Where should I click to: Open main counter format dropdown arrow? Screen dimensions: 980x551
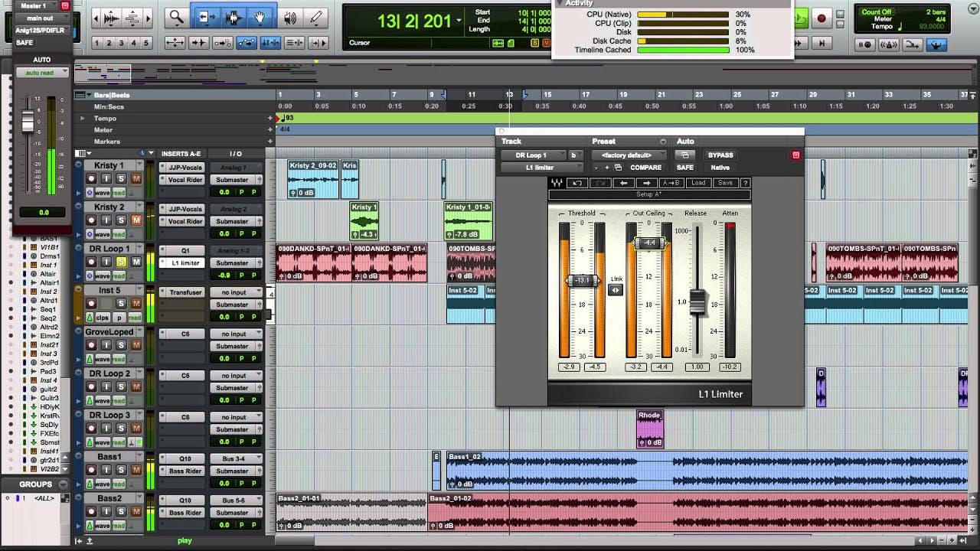click(x=459, y=21)
